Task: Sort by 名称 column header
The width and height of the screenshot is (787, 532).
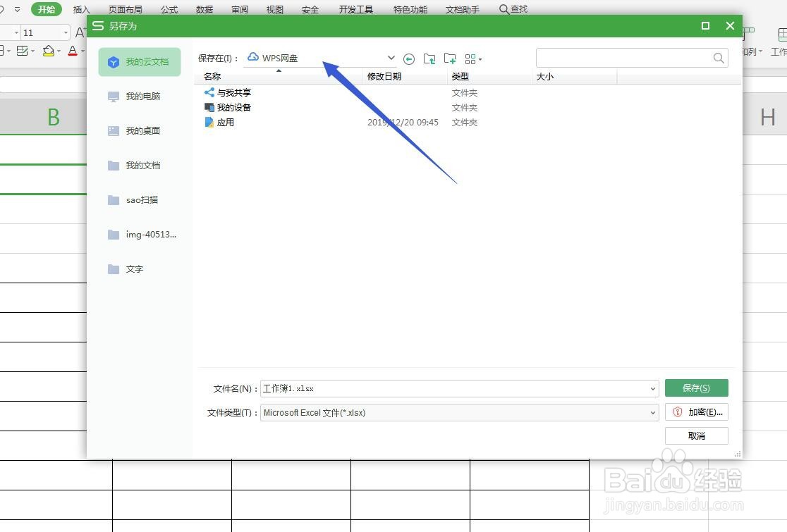Action: tap(279, 77)
